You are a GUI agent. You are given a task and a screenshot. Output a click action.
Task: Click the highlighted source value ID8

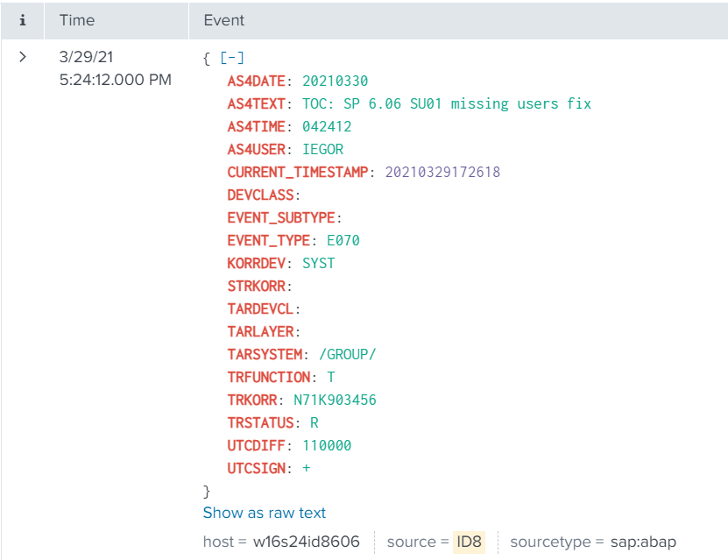469,542
